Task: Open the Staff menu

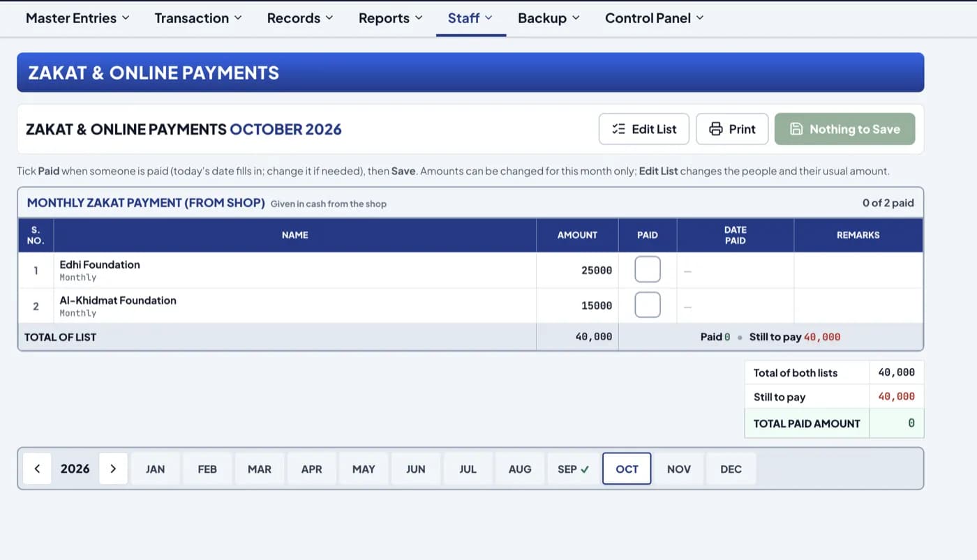Action: point(470,18)
